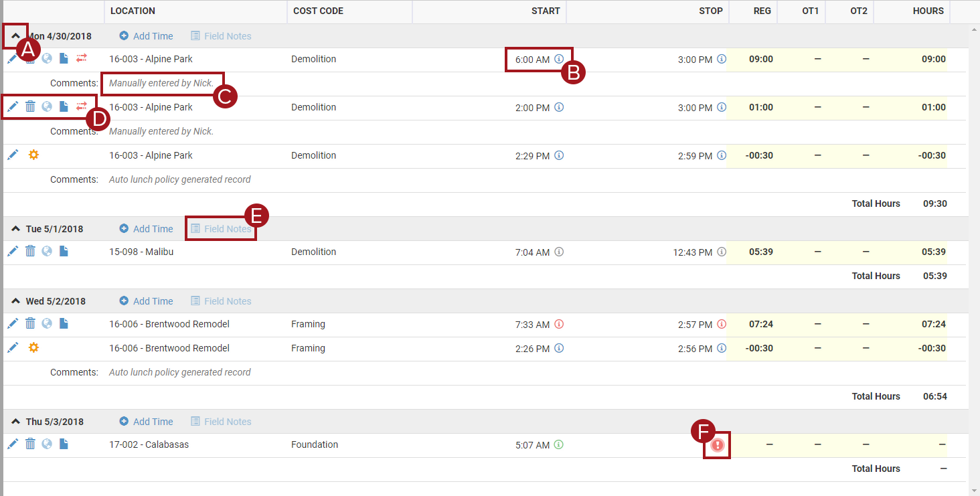
Task: Click red transfer arrows on first Alpine Park row
Action: click(x=81, y=59)
